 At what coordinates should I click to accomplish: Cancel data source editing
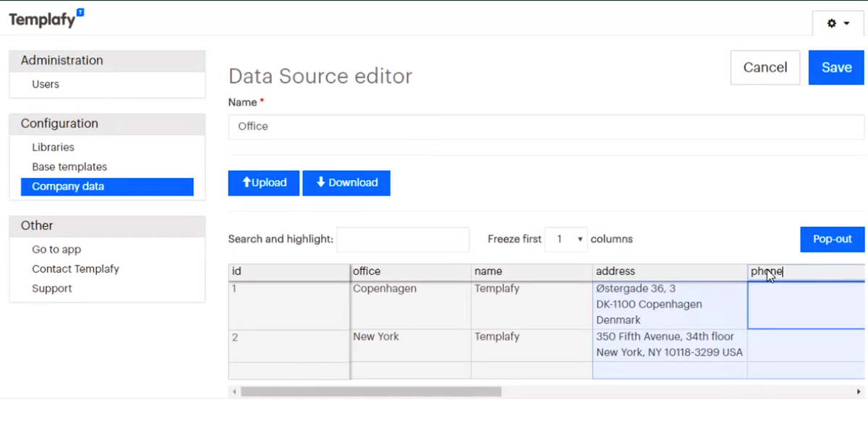tap(765, 67)
